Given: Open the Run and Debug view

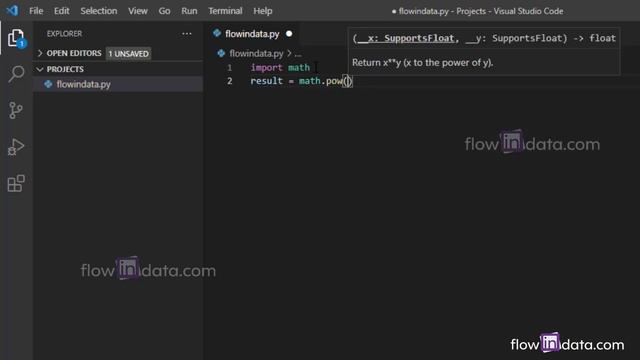Looking at the screenshot, I should (x=16, y=147).
